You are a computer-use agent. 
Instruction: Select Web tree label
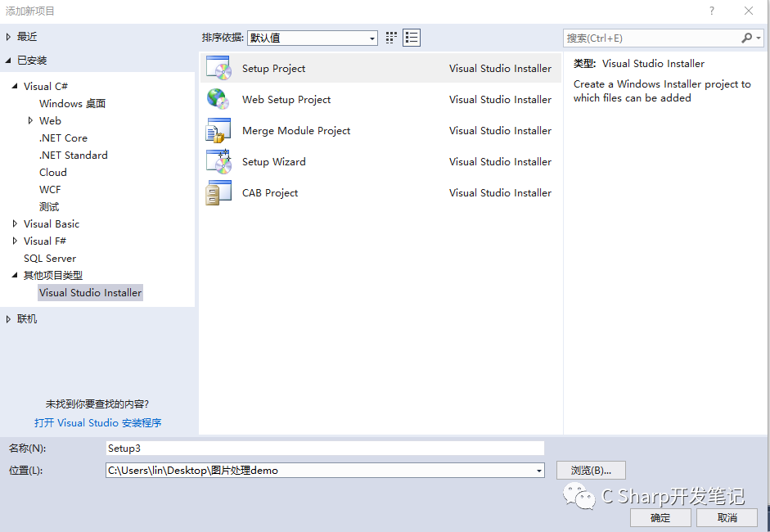(x=50, y=121)
